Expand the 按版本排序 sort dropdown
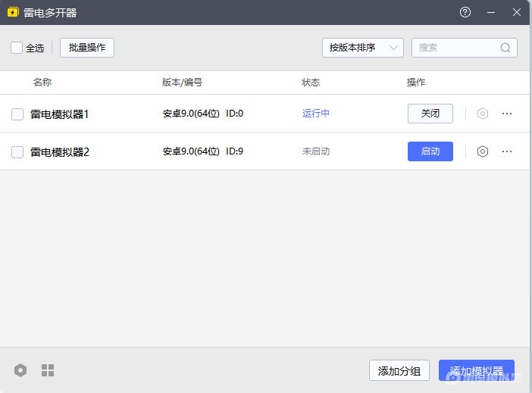 362,48
